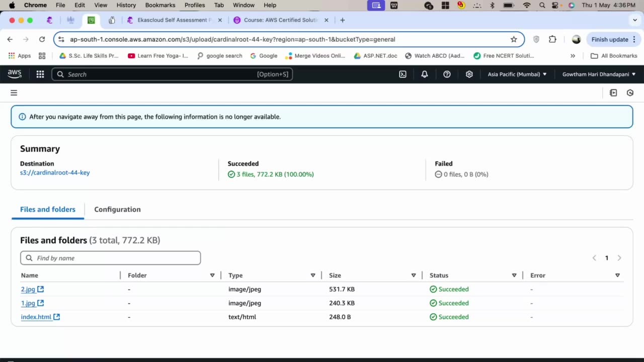Reload the current S3 page

point(42,39)
